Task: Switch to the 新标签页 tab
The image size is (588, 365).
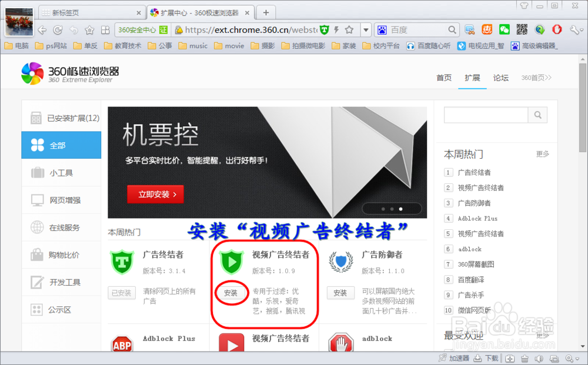Action: 91,13
